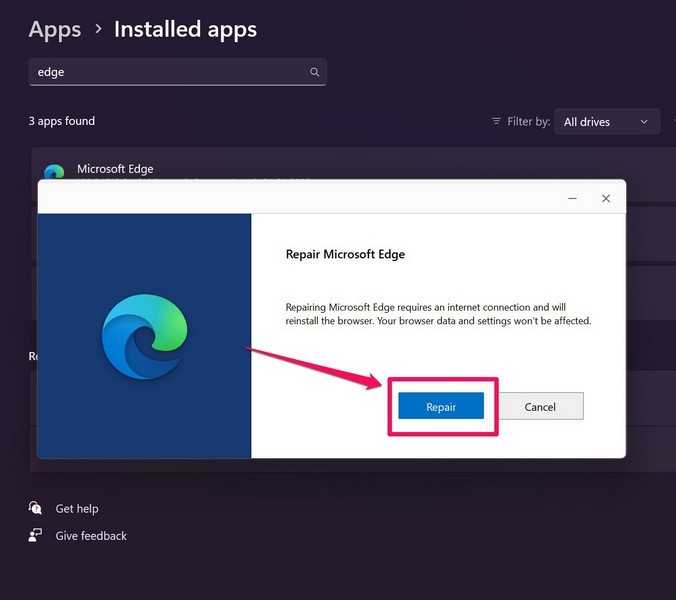
Task: Click the Repair button
Action: 440,406
